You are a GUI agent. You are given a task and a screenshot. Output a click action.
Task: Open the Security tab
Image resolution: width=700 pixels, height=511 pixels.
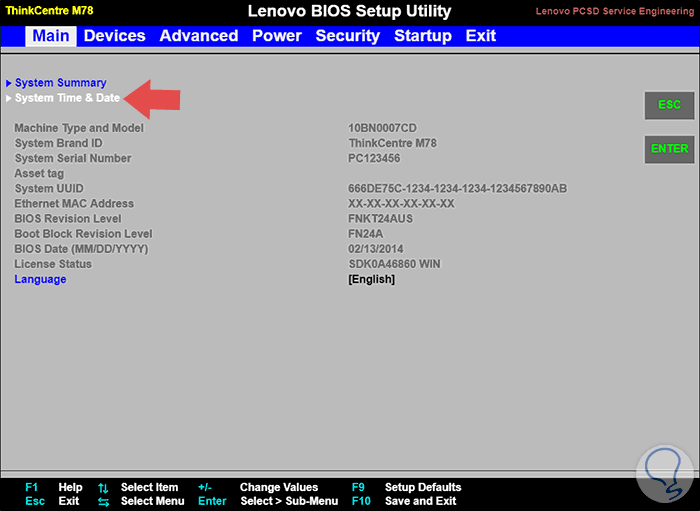tap(348, 36)
